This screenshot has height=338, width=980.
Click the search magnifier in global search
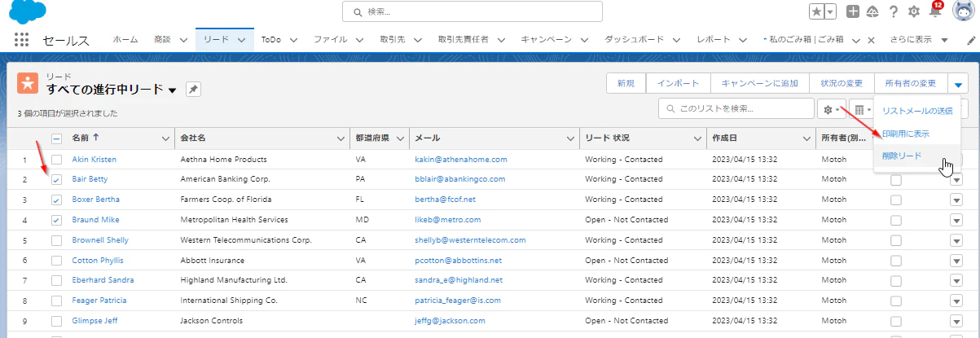point(357,12)
